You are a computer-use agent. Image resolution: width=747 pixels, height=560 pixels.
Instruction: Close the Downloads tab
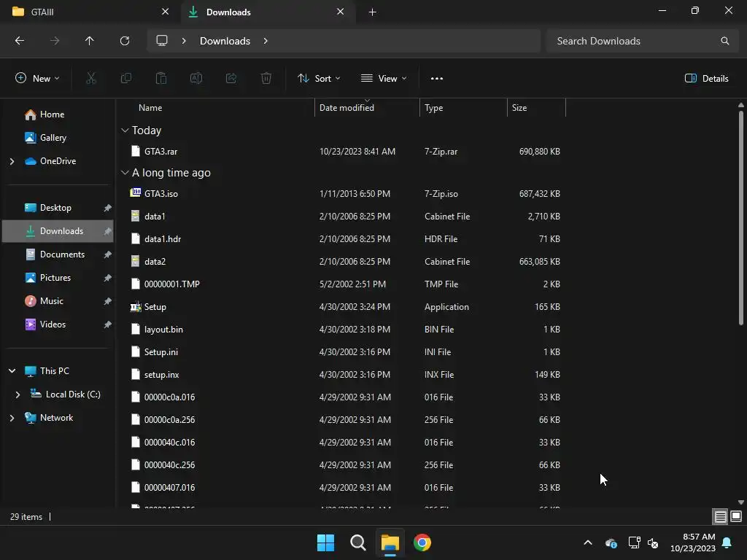click(x=340, y=12)
